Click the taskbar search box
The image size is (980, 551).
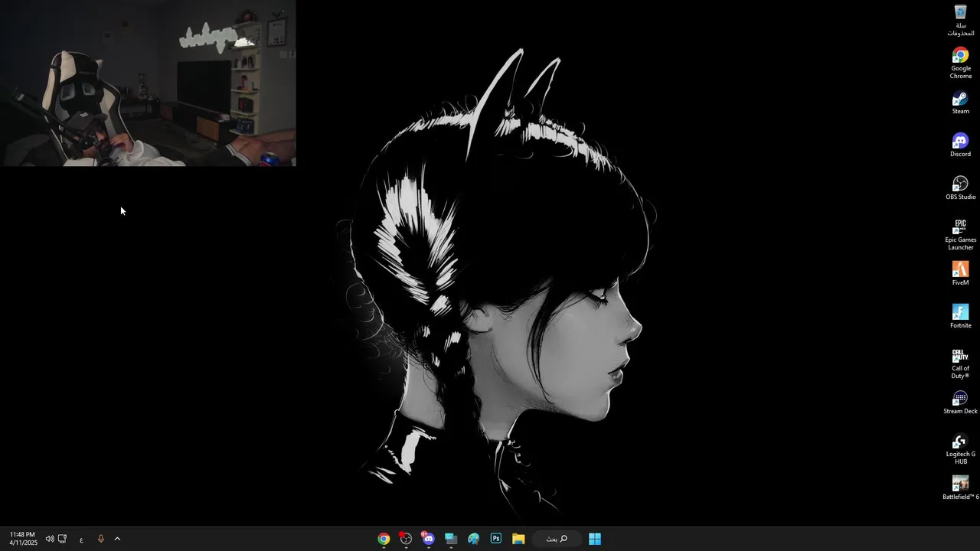[x=557, y=539]
